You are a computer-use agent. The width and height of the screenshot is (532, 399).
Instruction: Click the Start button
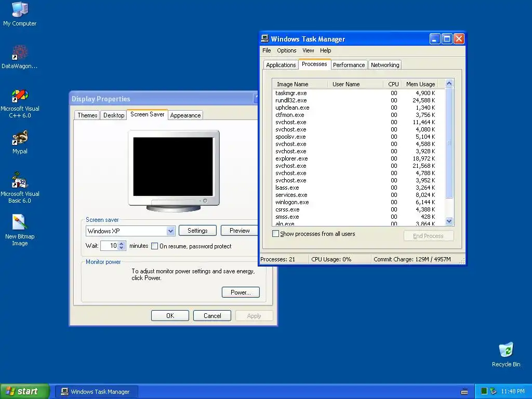point(25,391)
